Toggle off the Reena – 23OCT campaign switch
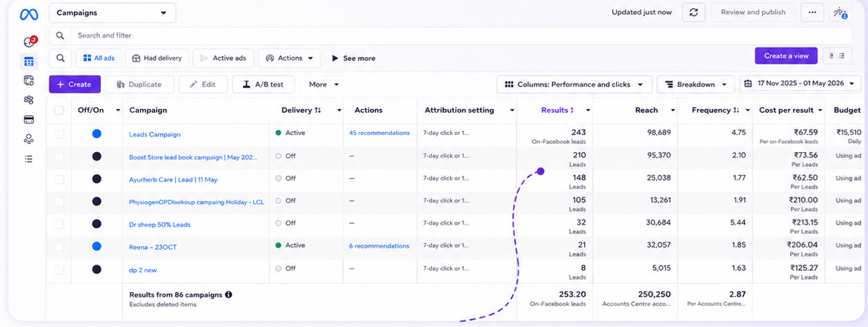Screen dimensions: 868x327 click(x=97, y=246)
